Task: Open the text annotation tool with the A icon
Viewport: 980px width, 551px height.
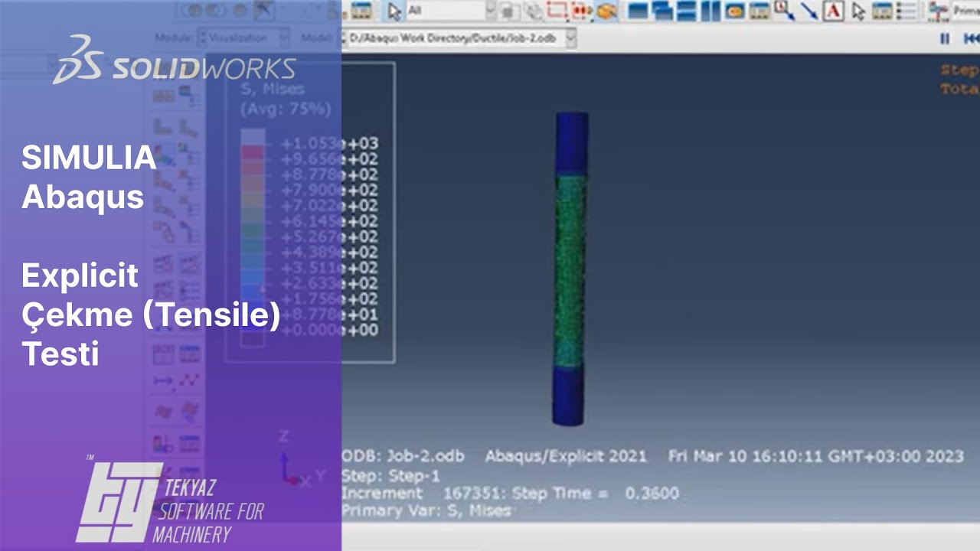Action: click(x=831, y=8)
